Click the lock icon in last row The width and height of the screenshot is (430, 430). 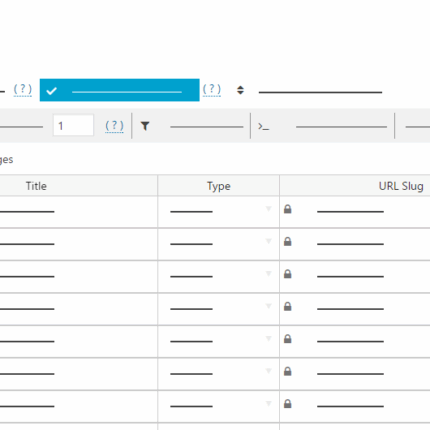click(288, 404)
